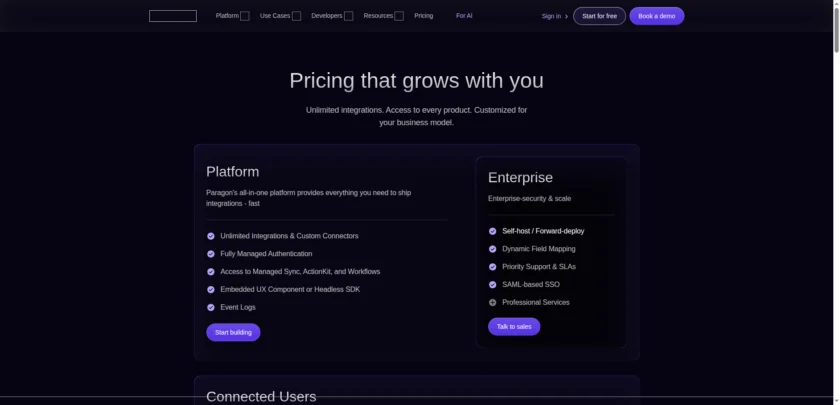
Task: Open the Resources dropdown
Action: [383, 16]
